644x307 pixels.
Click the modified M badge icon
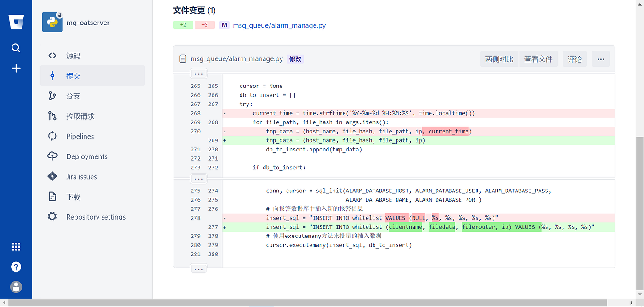224,25
